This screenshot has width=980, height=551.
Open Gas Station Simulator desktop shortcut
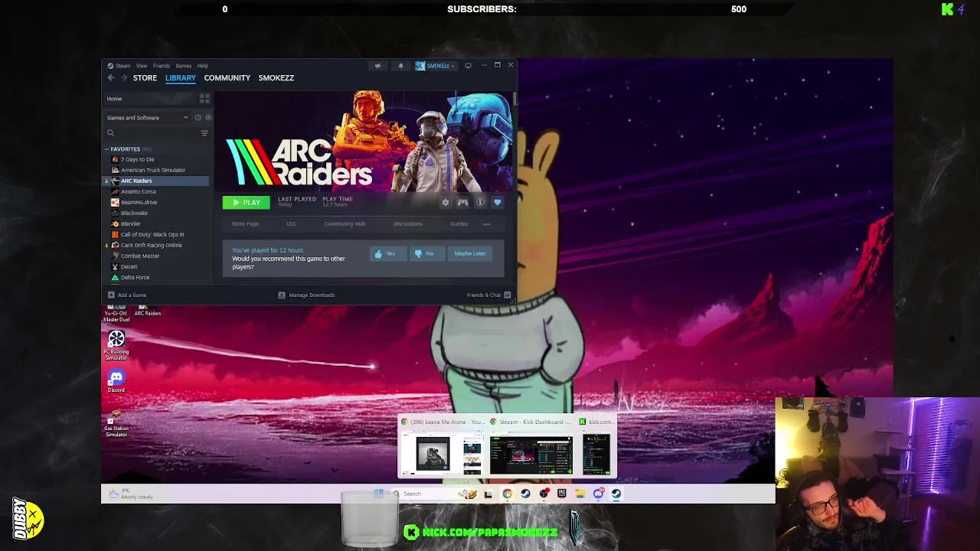click(x=116, y=423)
